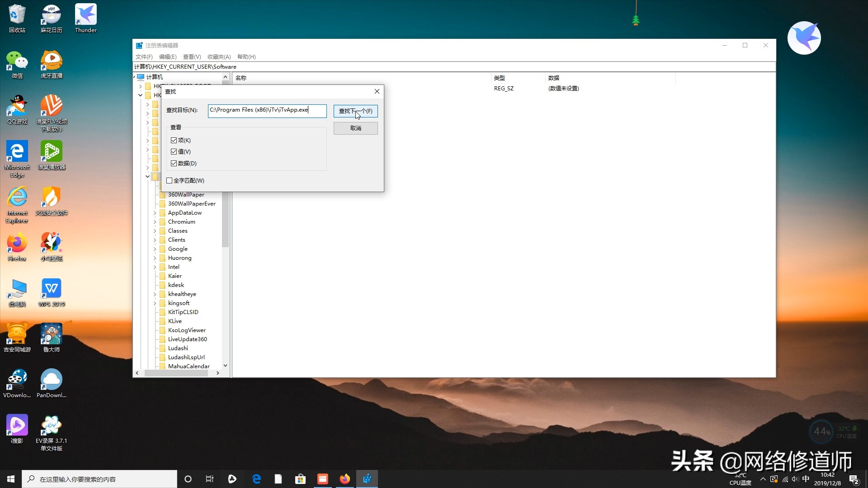The image size is (868, 488).
Task: Start EV录屏 screen recorder
Action: pos(51,425)
